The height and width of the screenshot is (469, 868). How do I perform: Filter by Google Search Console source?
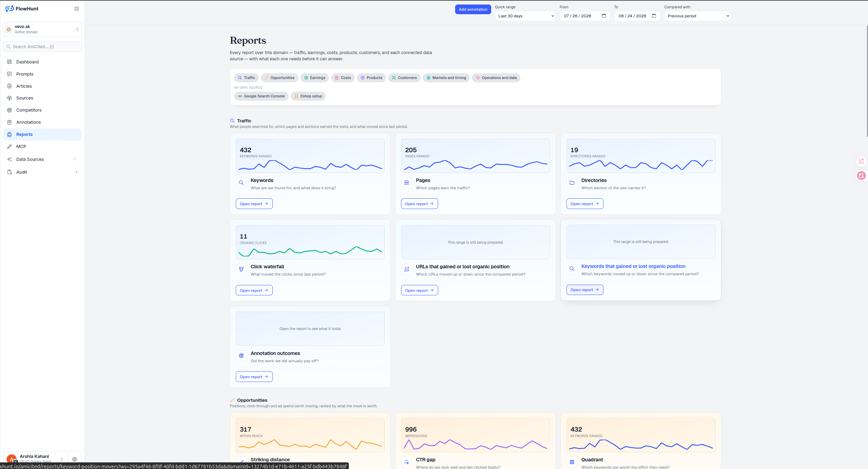tap(261, 96)
